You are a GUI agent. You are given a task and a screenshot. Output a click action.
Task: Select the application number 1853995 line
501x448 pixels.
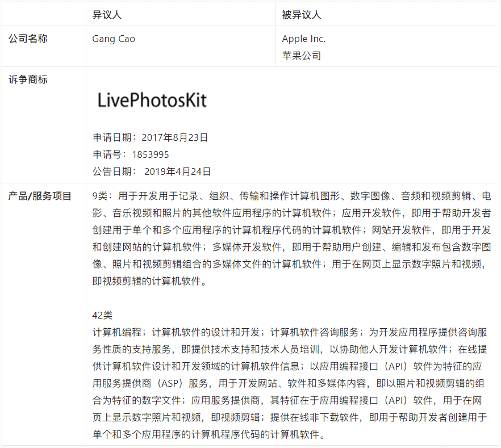(131, 154)
